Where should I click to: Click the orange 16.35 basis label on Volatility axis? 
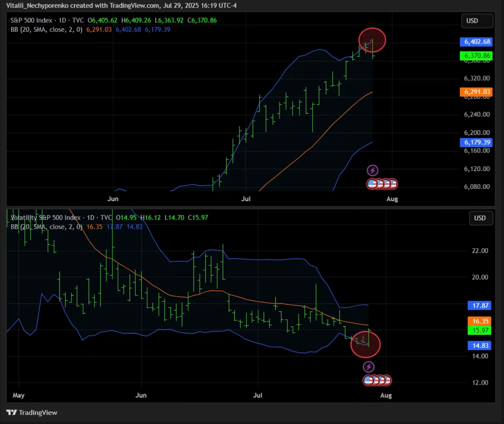pyautogui.click(x=480, y=321)
